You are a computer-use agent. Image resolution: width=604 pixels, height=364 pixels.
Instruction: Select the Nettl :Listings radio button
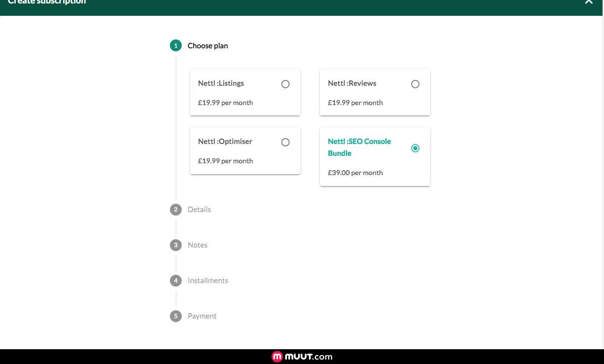(x=285, y=84)
